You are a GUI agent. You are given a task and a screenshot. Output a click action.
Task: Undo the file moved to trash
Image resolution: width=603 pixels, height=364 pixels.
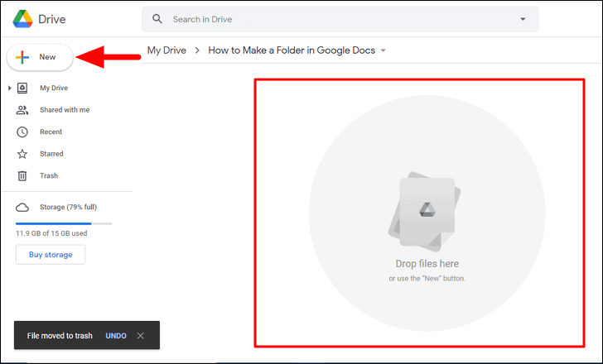coord(116,336)
